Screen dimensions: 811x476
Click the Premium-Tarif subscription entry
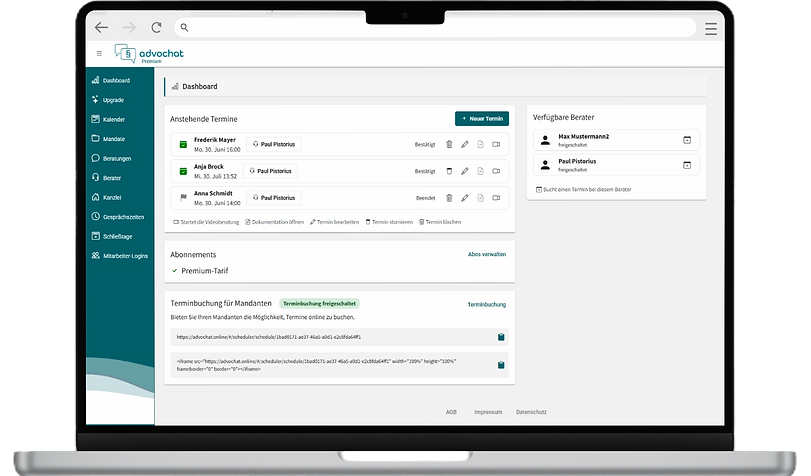(x=200, y=271)
